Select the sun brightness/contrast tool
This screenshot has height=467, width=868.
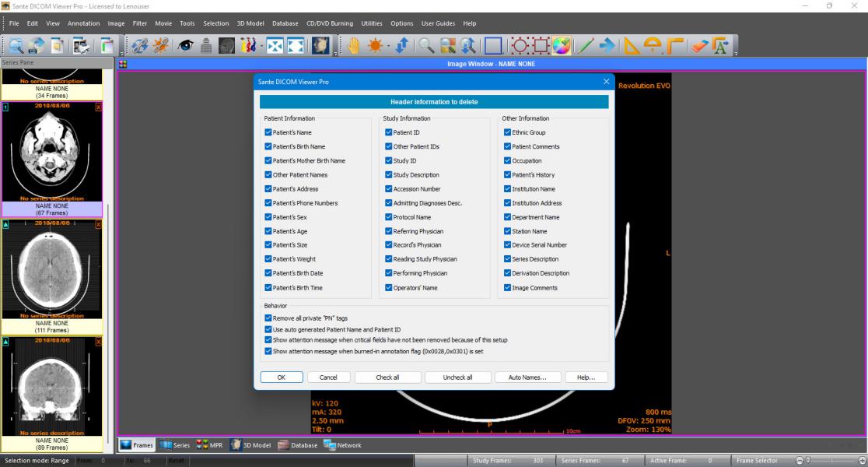point(376,45)
